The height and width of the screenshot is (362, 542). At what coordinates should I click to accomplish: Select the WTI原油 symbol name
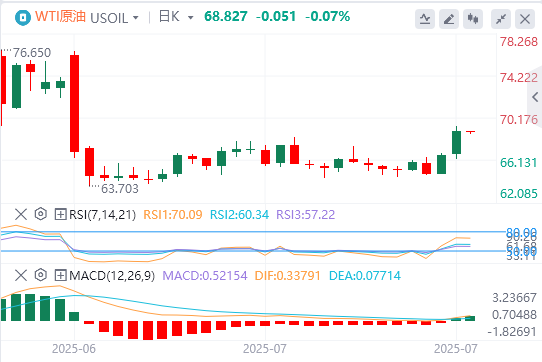click(x=60, y=17)
